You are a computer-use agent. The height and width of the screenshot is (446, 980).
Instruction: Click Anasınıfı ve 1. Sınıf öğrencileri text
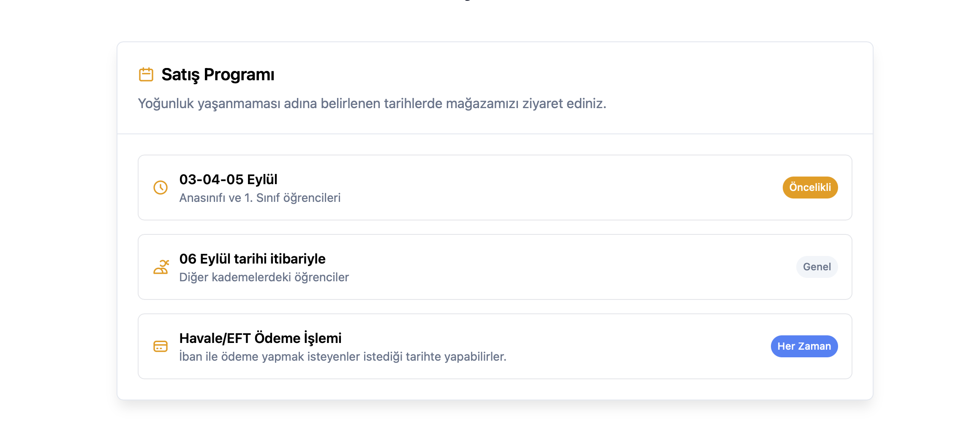(x=260, y=198)
